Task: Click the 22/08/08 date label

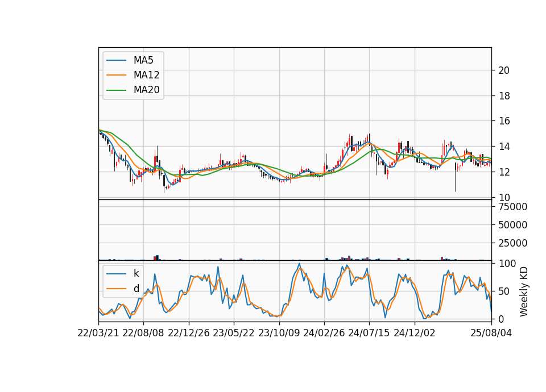Action: click(x=143, y=333)
